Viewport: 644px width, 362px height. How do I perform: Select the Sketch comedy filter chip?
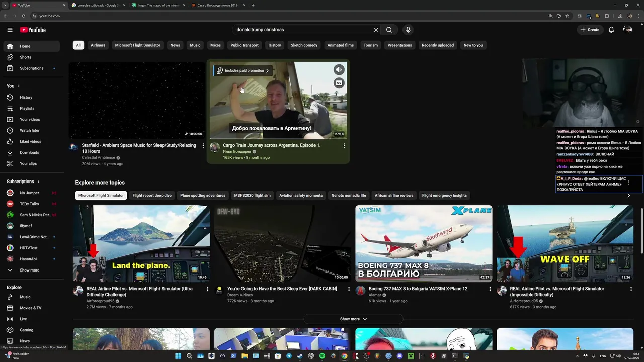[x=304, y=45]
